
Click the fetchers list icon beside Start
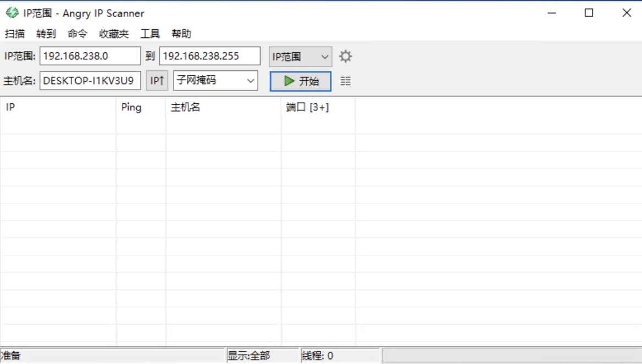(346, 81)
